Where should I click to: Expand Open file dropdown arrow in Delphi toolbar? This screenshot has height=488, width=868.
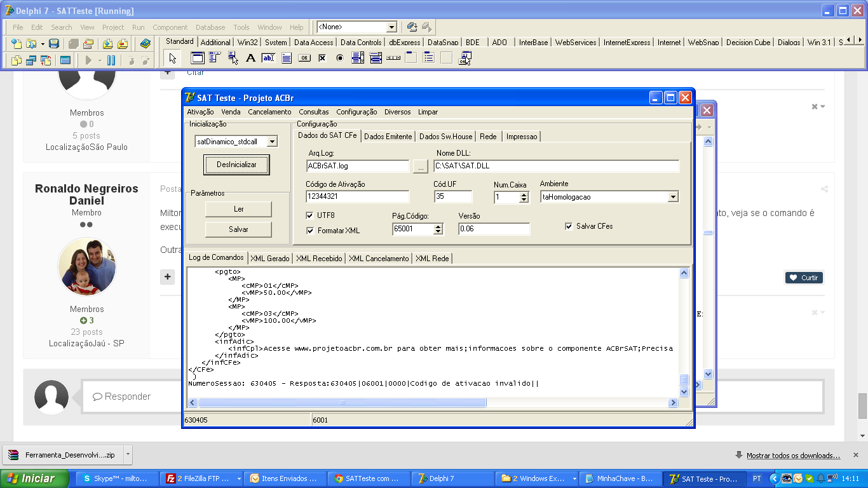43,44
